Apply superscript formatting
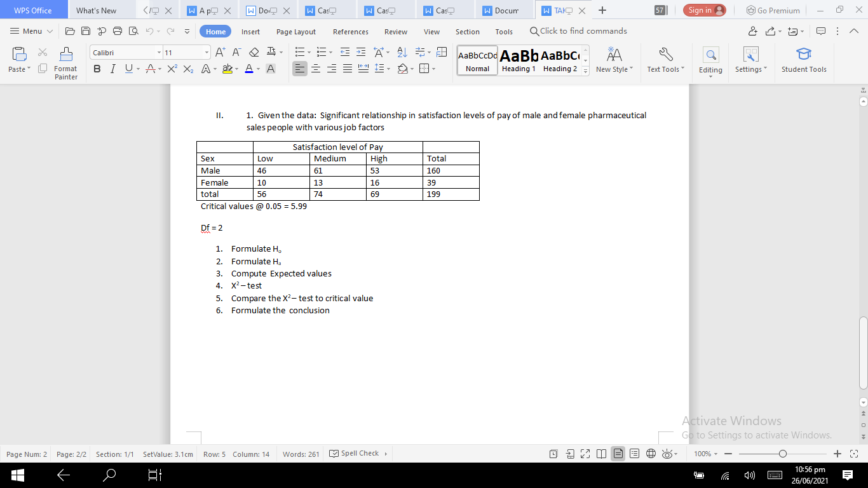 172,68
